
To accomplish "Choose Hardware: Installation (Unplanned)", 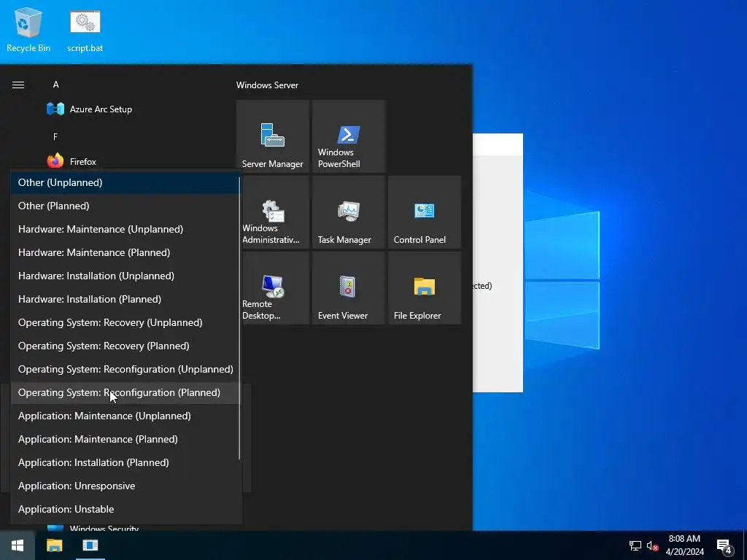I will pos(125,276).
